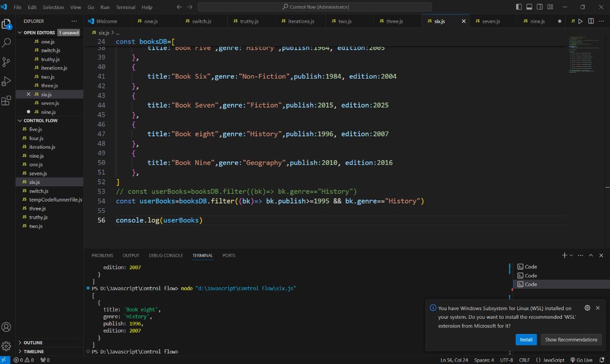Image resolution: width=610 pixels, height=364 pixels.
Task: Open the Accounts menu in the activity bar
Action: (x=7, y=327)
